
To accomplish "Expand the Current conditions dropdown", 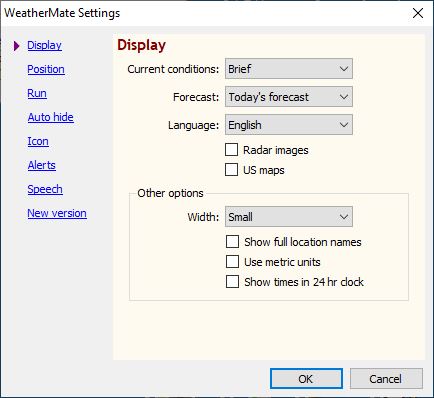I will [289, 69].
